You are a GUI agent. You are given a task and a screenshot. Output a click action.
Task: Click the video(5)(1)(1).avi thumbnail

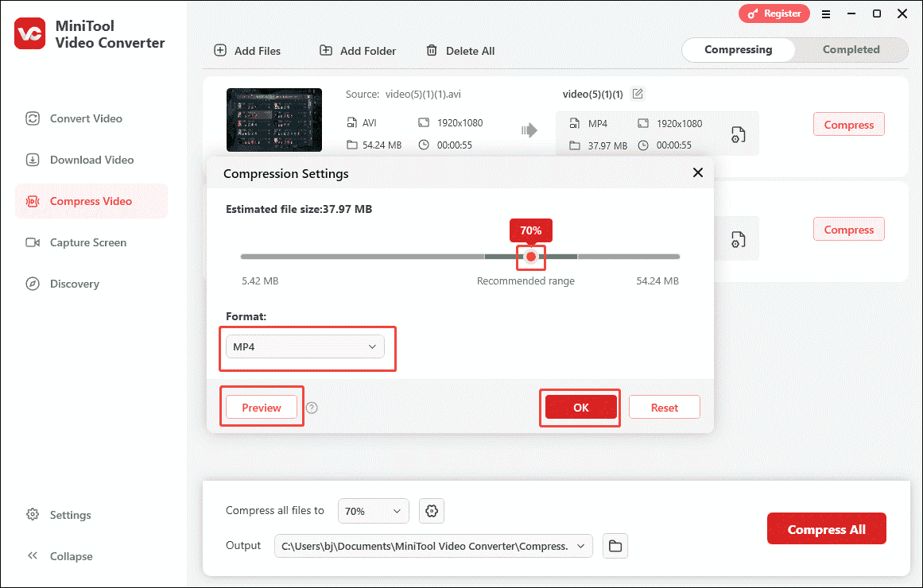(x=274, y=120)
